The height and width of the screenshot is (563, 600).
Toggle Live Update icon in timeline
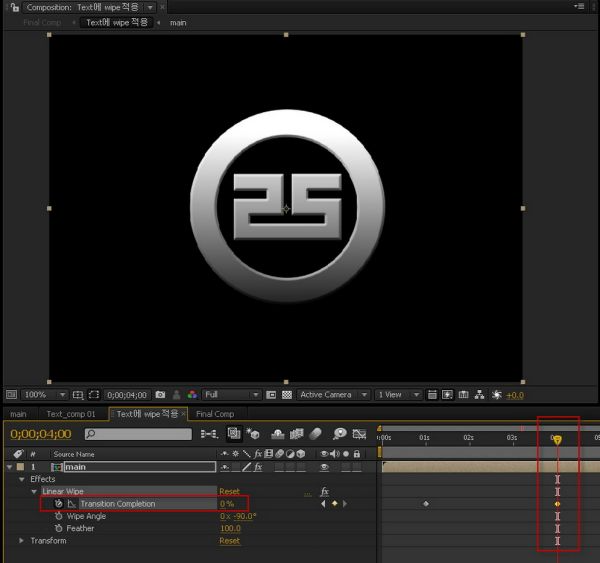point(234,433)
